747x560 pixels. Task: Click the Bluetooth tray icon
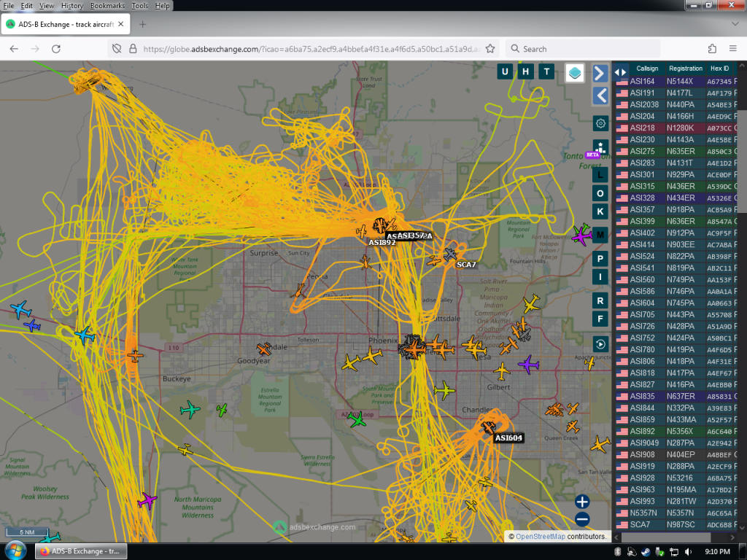point(618,551)
